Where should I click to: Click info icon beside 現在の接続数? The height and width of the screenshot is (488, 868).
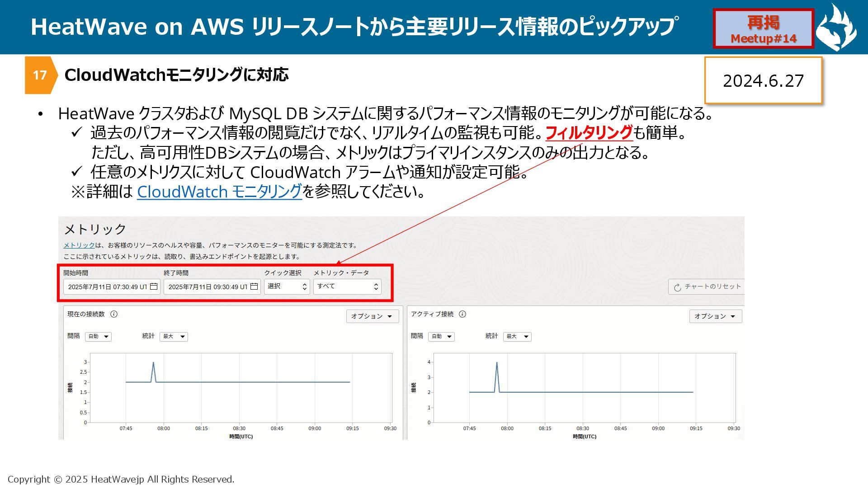[x=114, y=314]
